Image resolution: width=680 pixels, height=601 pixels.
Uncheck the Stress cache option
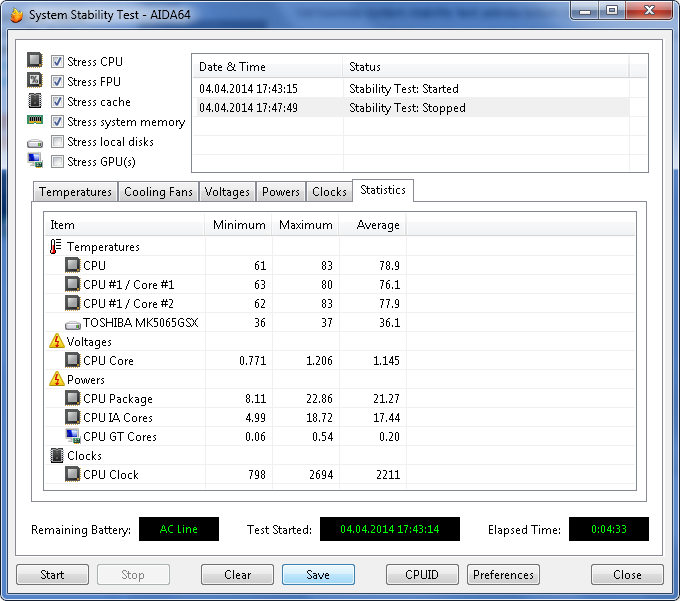point(58,102)
